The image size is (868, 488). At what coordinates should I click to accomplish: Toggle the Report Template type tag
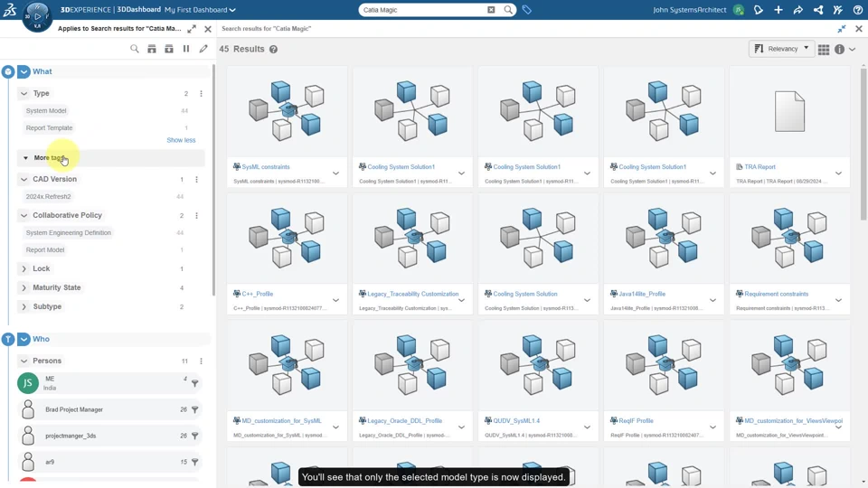(49, 127)
